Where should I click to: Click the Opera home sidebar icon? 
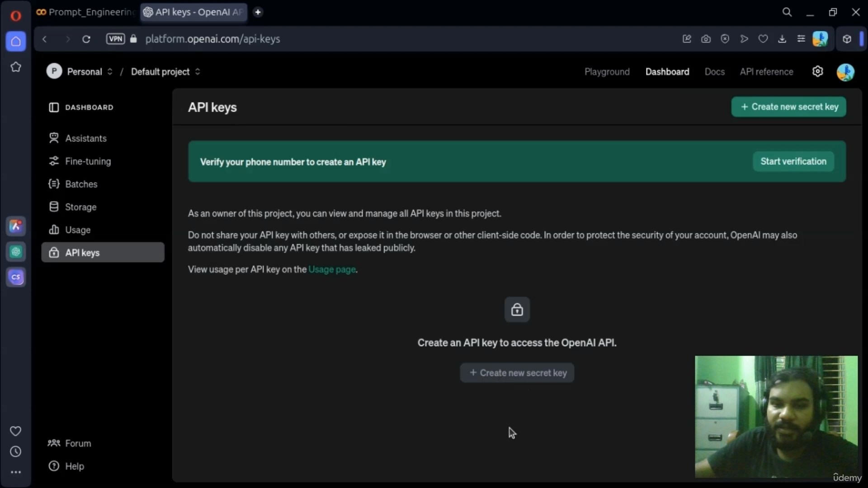click(16, 42)
